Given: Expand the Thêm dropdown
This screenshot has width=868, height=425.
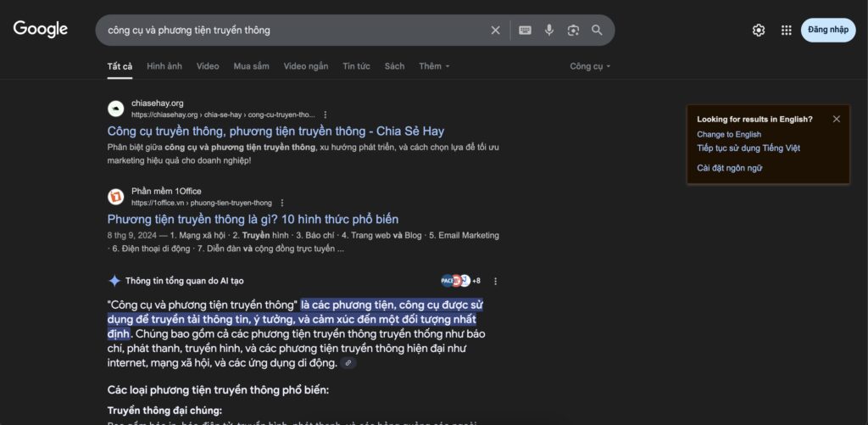Looking at the screenshot, I should point(435,66).
